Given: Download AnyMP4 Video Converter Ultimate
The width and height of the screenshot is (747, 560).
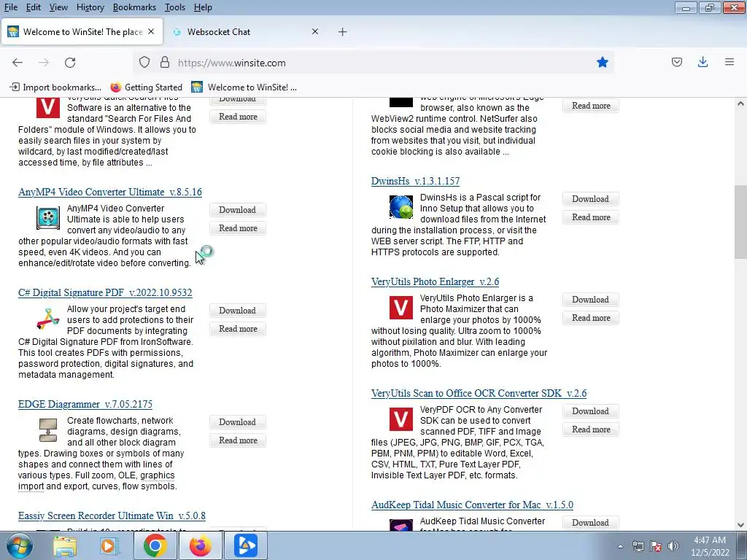Looking at the screenshot, I should pos(237,210).
